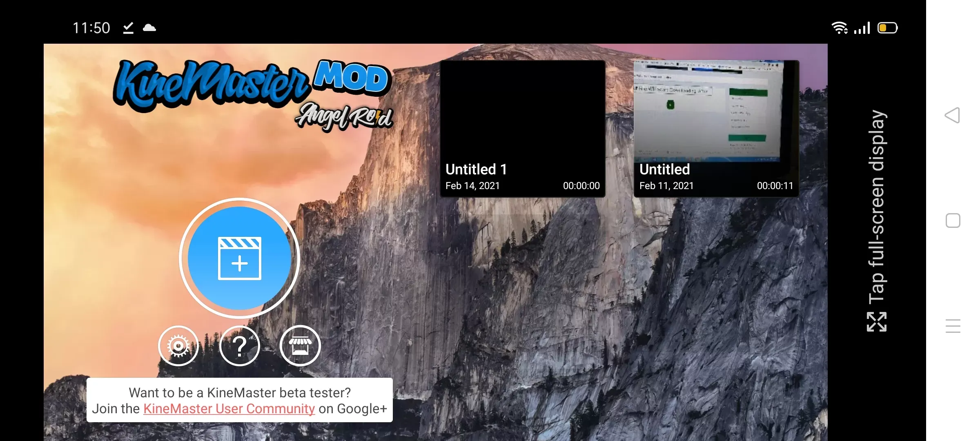The image size is (980, 441).
Task: Tap the battery indicator icon
Action: coord(887,28)
